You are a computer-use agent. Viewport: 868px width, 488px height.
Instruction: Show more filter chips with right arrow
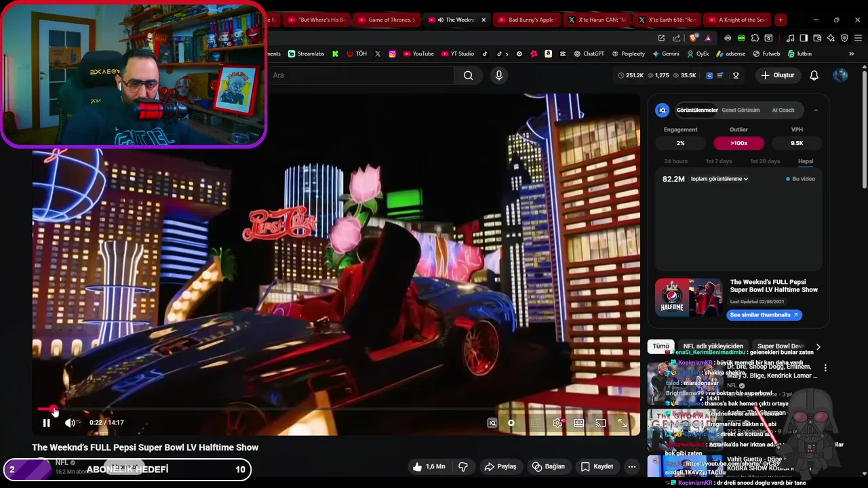pos(818,346)
